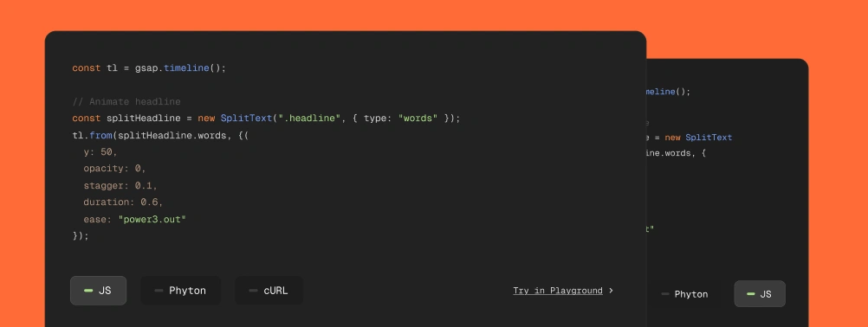
Task: Click the SplitText keyword in the background card
Action: coord(709,138)
